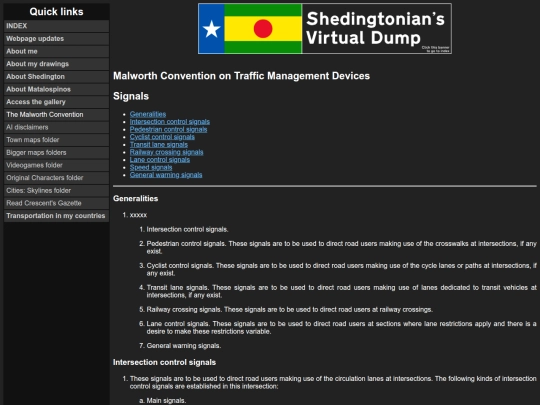Image resolution: width=540 pixels, height=405 pixels.
Task: Click sub-item 'a. Main signals.'
Action: pos(166,401)
